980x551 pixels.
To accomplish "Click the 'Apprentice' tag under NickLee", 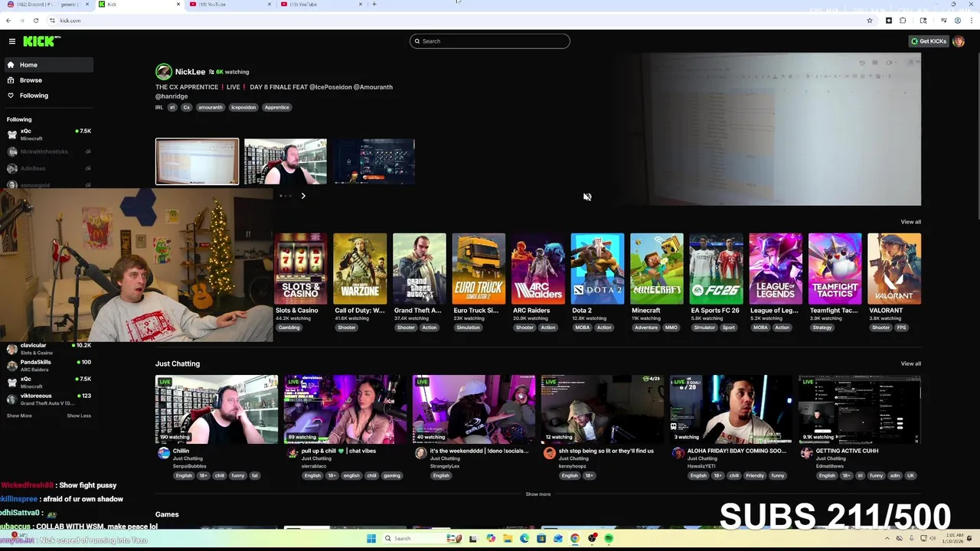I will pyautogui.click(x=277, y=107).
